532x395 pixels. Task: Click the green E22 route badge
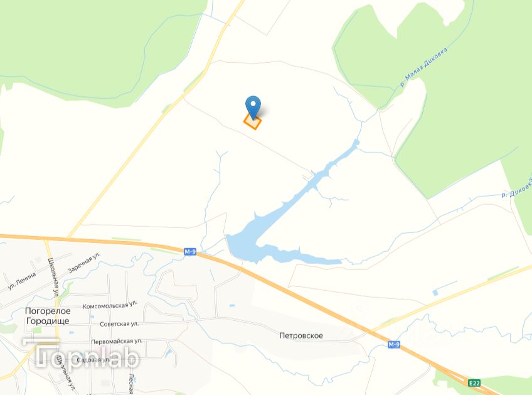(474, 383)
